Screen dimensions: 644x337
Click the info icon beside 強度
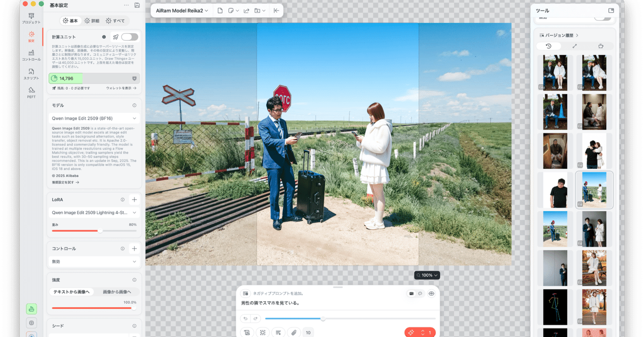click(x=134, y=280)
